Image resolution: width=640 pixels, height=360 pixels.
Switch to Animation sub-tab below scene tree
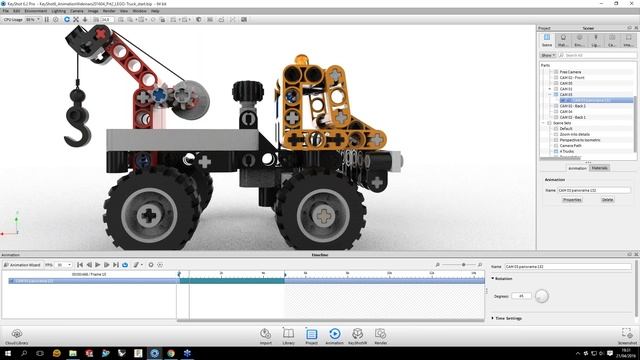click(577, 168)
